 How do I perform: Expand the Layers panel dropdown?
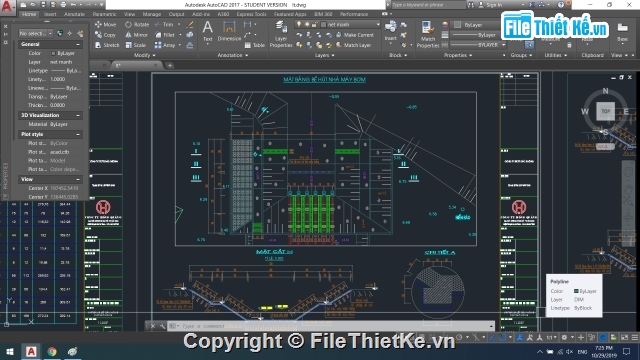click(x=325, y=55)
